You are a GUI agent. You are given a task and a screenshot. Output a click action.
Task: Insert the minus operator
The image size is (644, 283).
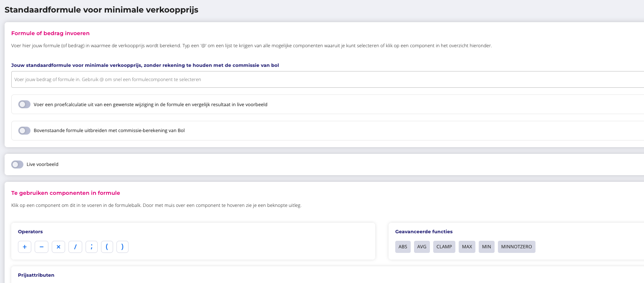(41, 247)
